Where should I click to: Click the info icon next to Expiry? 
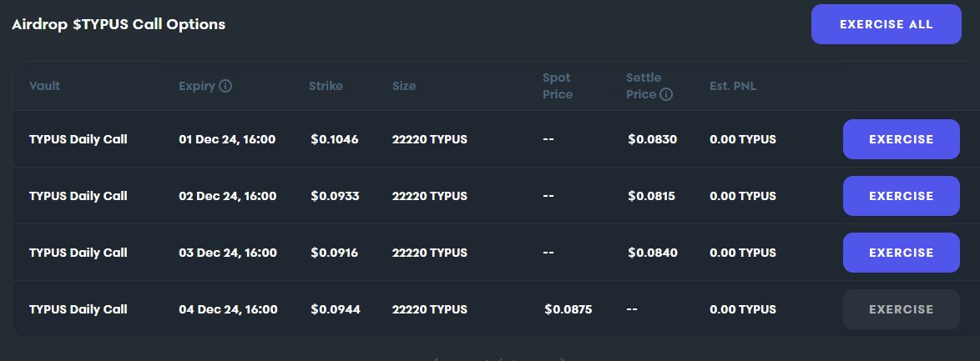pyautogui.click(x=225, y=86)
